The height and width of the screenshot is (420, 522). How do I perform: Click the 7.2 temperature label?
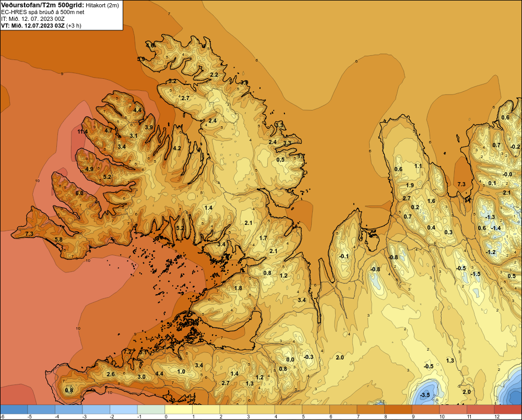(x=128, y=352)
